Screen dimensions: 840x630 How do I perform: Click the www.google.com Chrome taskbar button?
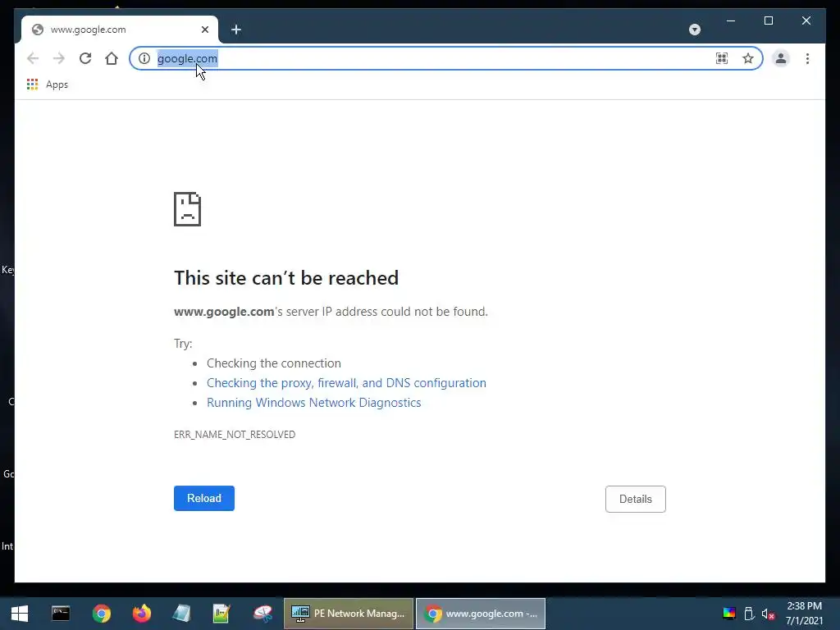pos(481,614)
